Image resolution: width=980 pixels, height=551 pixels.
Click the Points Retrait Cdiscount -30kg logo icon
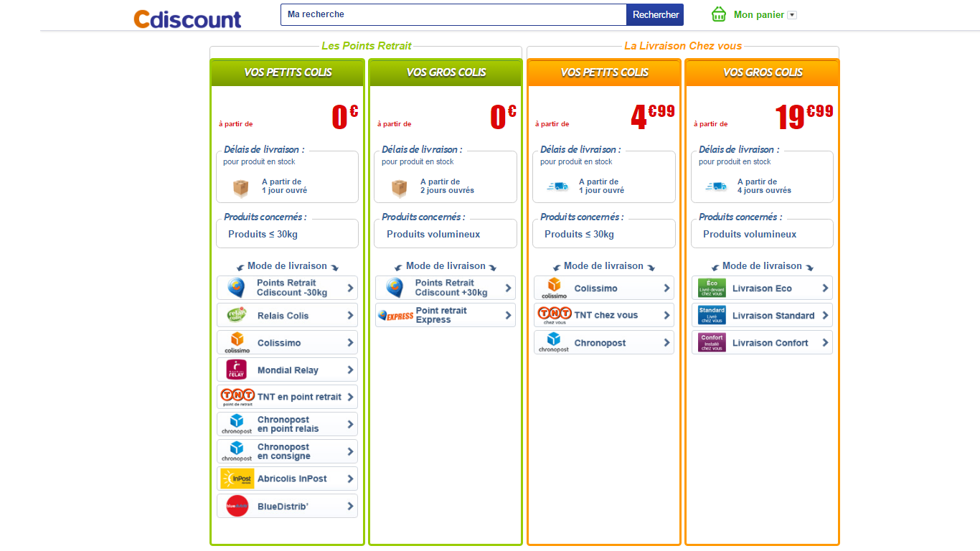tap(236, 288)
